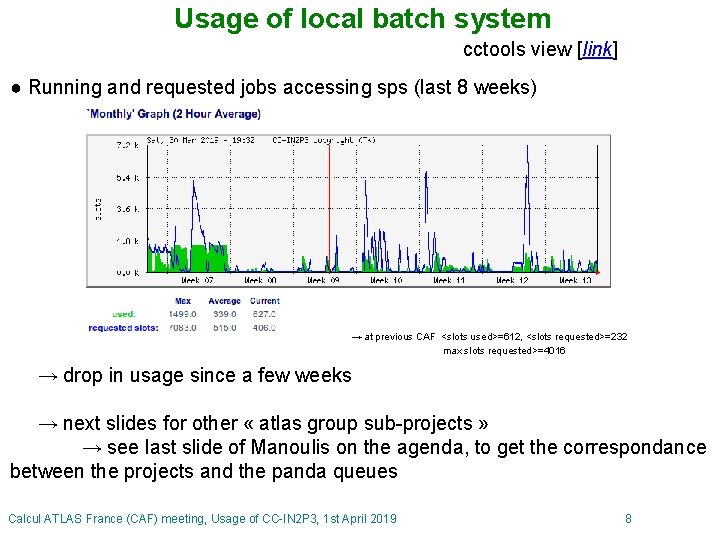Click the 'Usage of local batch system' title

(362, 19)
